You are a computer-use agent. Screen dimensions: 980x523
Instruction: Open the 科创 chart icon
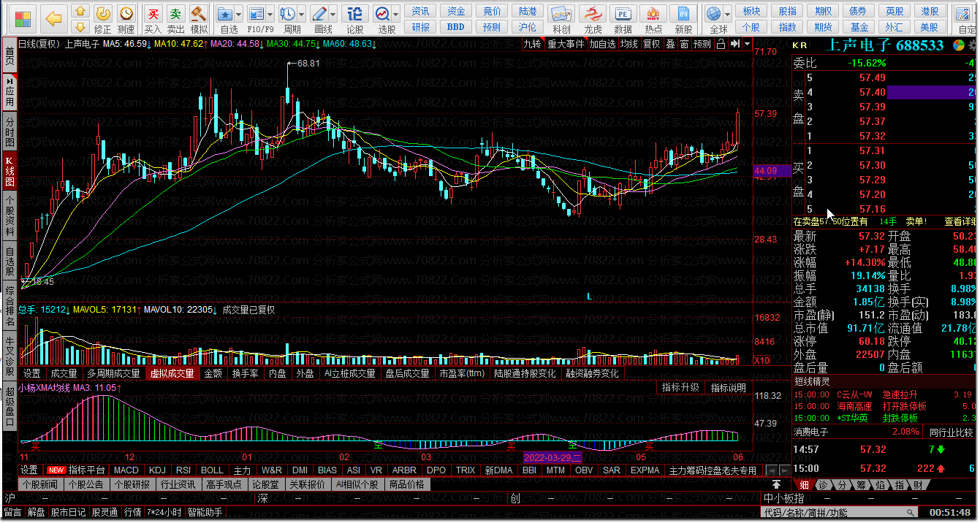(x=561, y=13)
